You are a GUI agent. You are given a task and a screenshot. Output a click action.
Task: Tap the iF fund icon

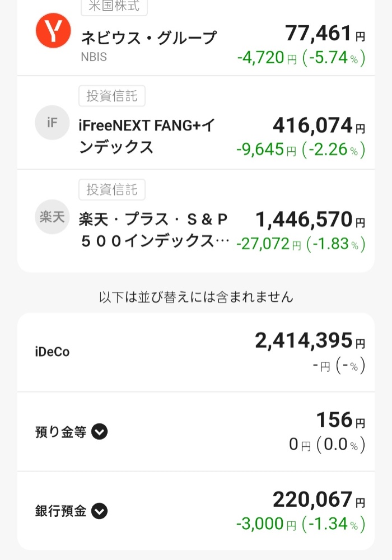(x=52, y=123)
